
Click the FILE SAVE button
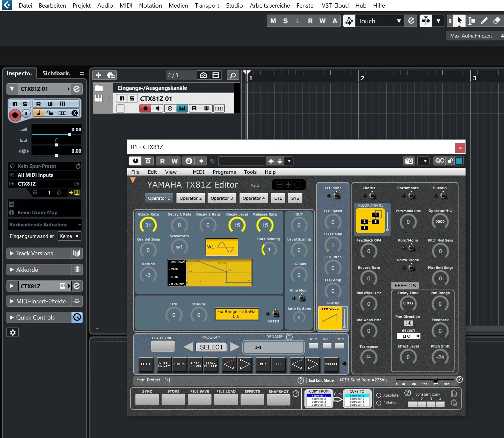[200, 399]
